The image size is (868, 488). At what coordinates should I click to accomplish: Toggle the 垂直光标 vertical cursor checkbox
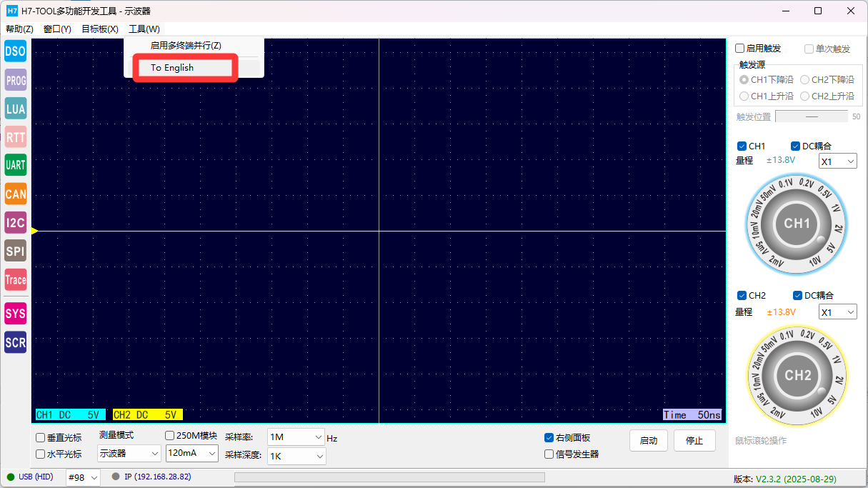click(x=41, y=438)
